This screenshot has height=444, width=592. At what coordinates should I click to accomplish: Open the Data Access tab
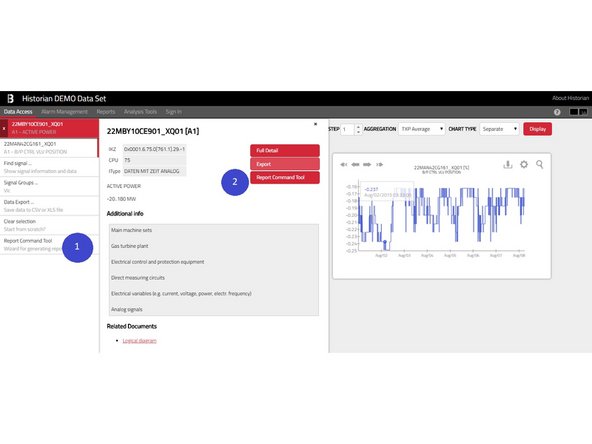[x=18, y=112]
